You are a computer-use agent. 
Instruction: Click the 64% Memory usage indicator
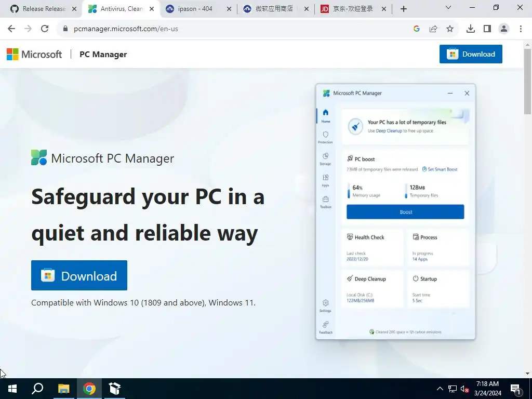click(x=364, y=191)
